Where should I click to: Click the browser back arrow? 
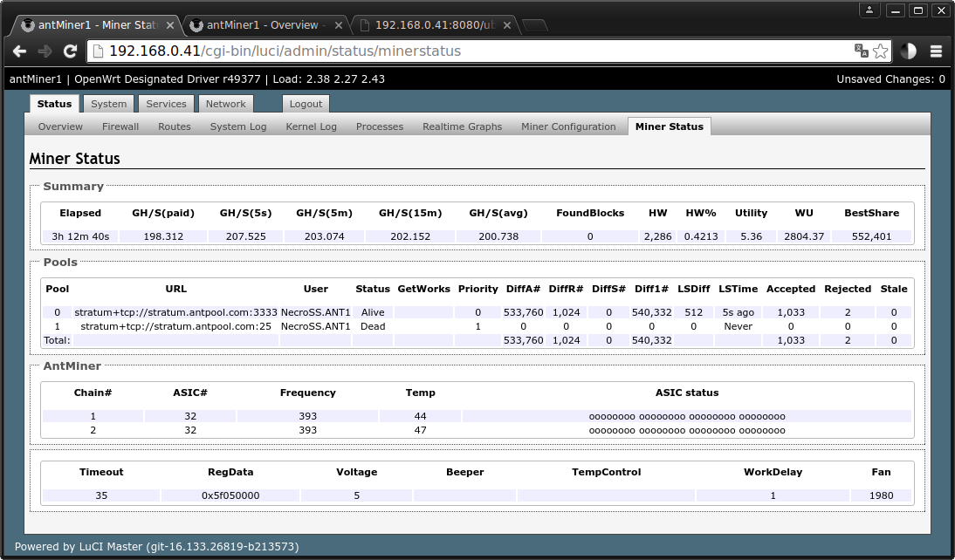point(19,51)
